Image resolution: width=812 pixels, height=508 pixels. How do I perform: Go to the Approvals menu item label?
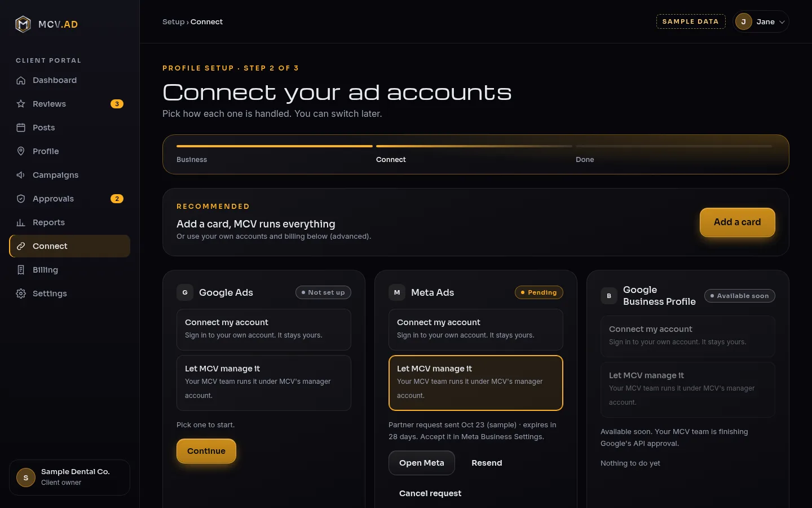[x=53, y=199]
